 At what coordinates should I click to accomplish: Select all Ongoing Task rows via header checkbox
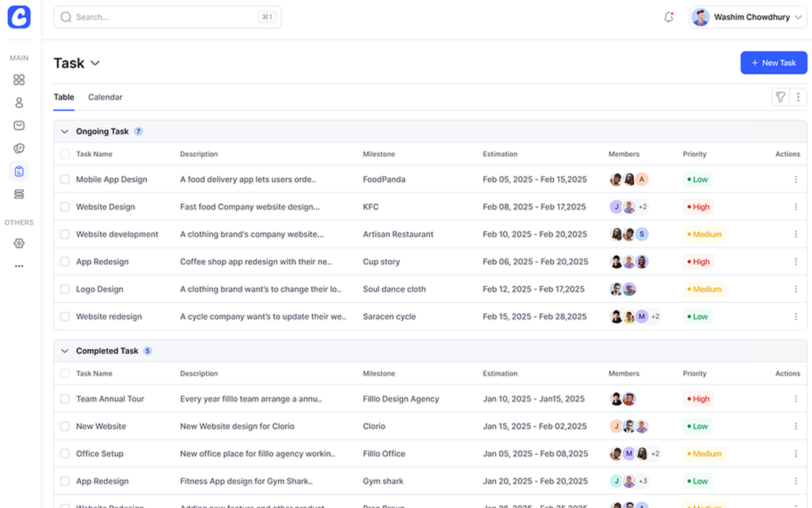pyautogui.click(x=65, y=154)
